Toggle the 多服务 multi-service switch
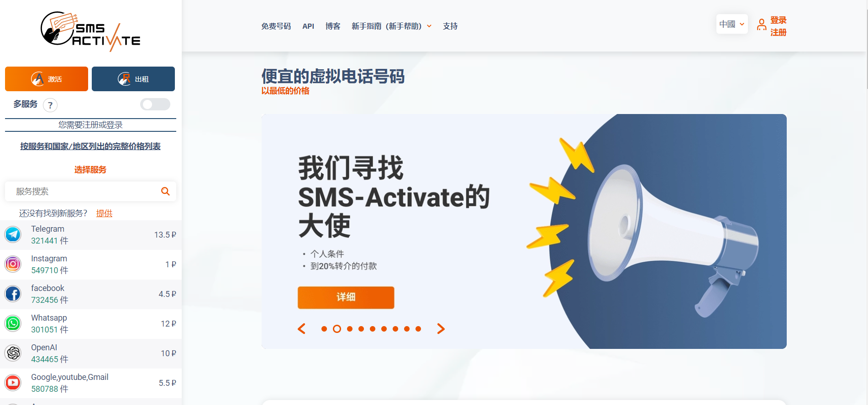 [155, 104]
